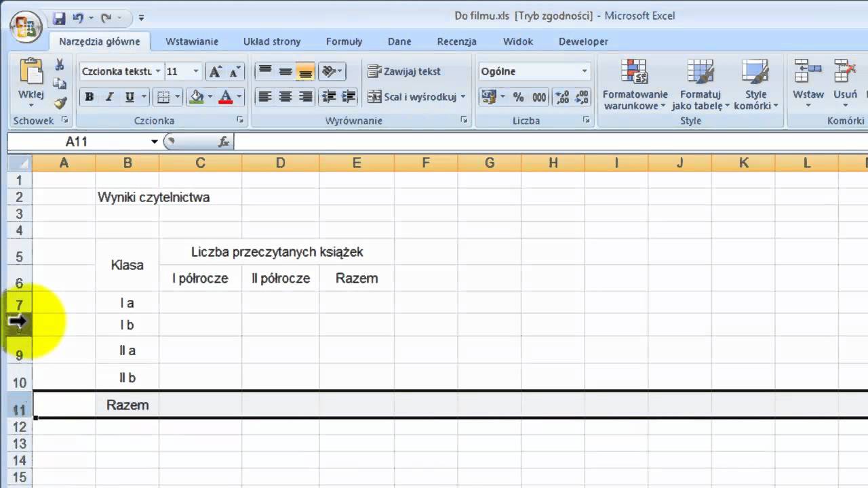Image resolution: width=868 pixels, height=488 pixels.
Task: Center text horizontally
Action: 285,97
